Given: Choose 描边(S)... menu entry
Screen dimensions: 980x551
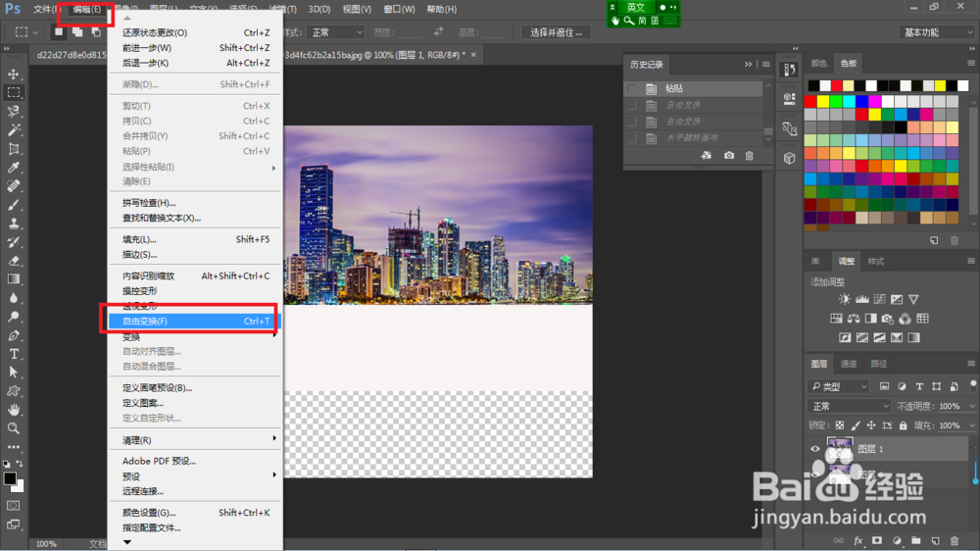Looking at the screenshot, I should 195,255.
